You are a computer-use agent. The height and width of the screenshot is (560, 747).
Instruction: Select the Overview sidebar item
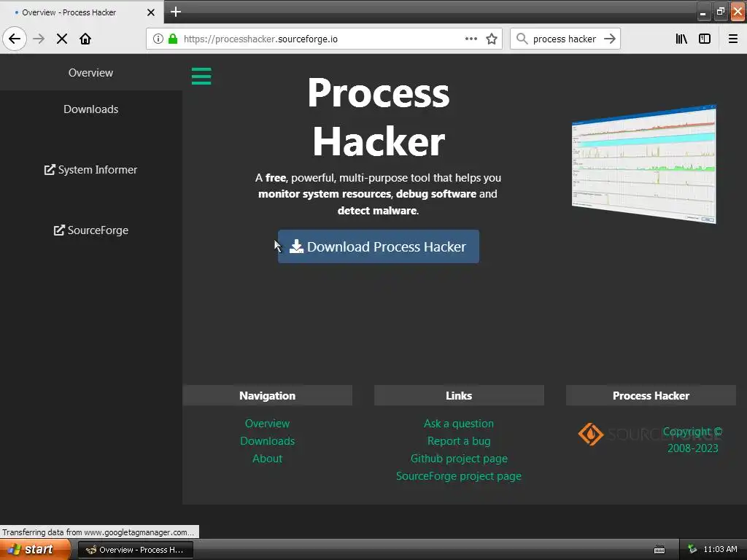91,72
